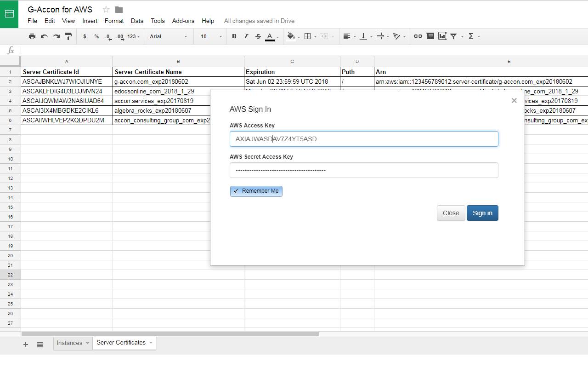Open the Data menu
Image resolution: width=588 pixels, height=368 pixels.
[x=137, y=21]
